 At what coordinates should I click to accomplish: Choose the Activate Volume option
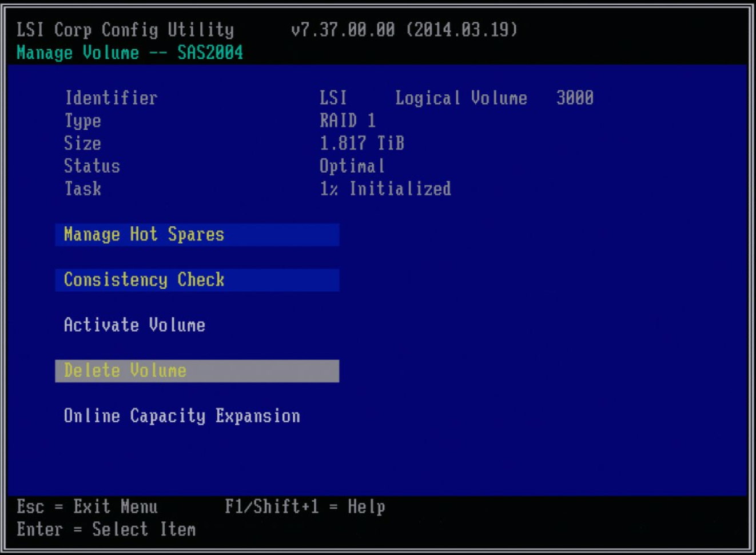coord(134,325)
